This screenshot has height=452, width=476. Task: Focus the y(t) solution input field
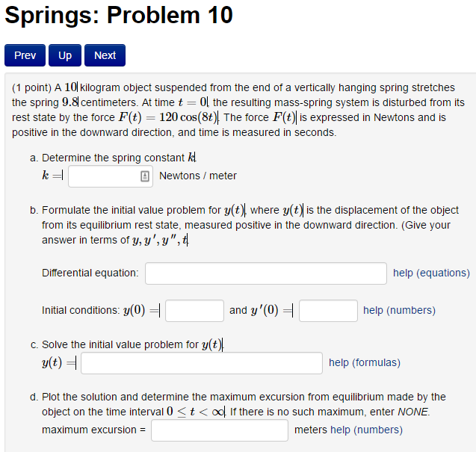pos(202,363)
